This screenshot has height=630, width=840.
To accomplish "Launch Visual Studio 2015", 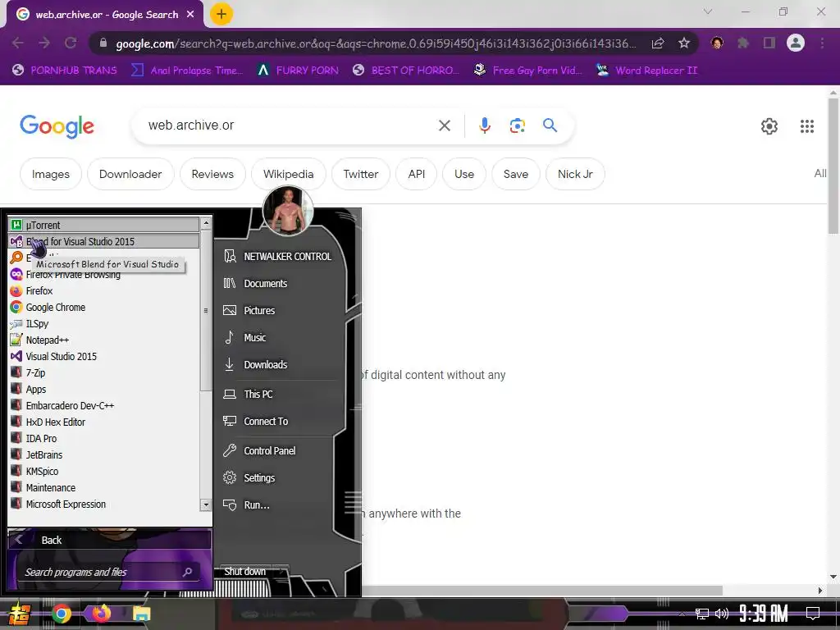I will [104, 357].
